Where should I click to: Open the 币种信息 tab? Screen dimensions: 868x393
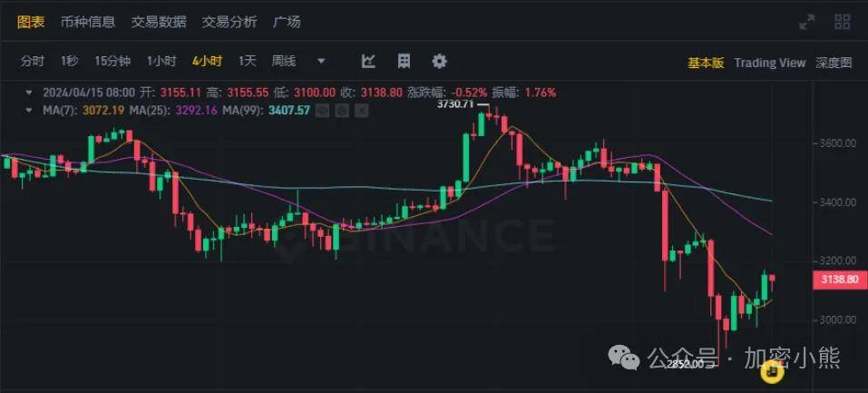coord(87,22)
